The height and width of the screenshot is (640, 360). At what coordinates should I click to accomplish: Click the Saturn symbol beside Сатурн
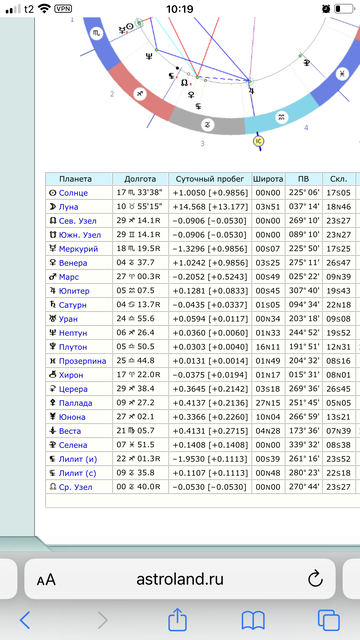click(x=52, y=305)
